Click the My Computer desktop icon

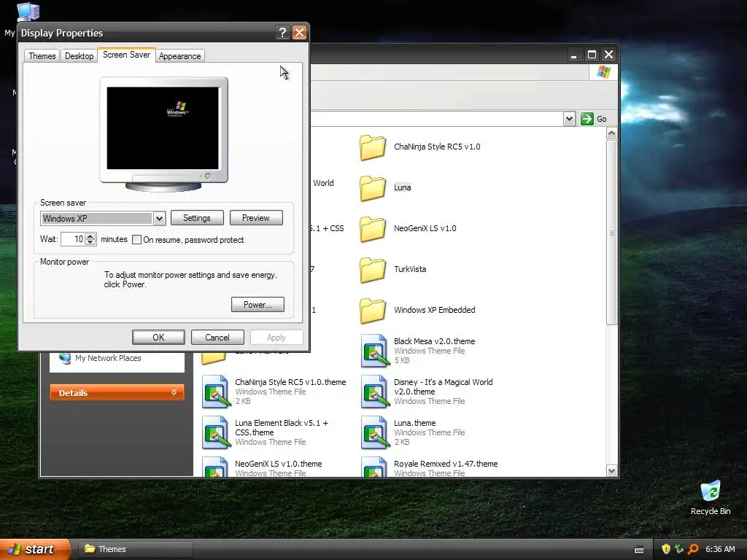28,12
